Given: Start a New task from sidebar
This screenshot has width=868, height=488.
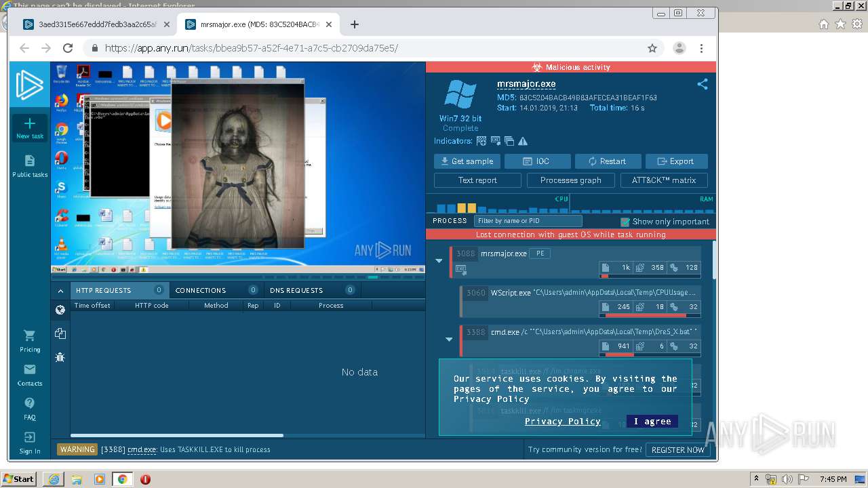Looking at the screenshot, I should click(x=30, y=128).
